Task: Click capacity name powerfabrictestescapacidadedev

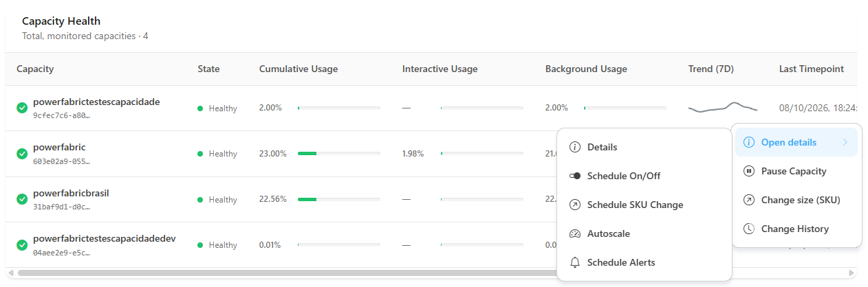Action: [105, 238]
